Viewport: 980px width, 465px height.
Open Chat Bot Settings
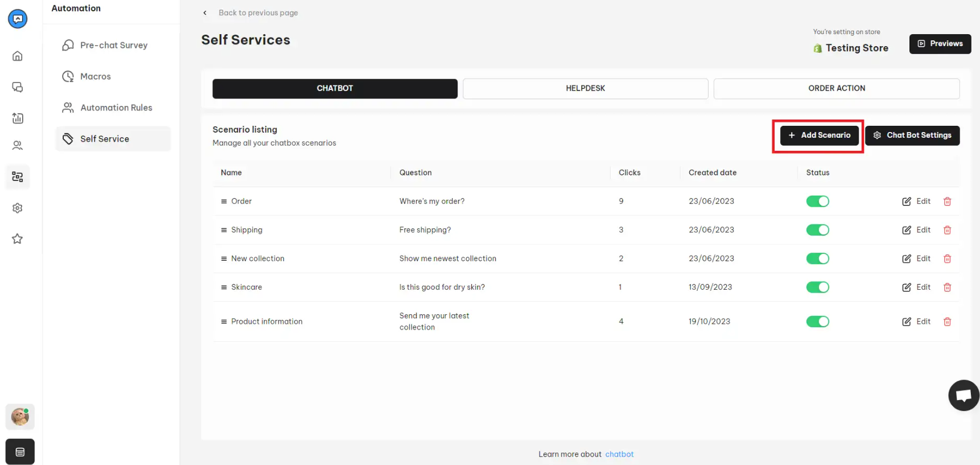pos(912,135)
